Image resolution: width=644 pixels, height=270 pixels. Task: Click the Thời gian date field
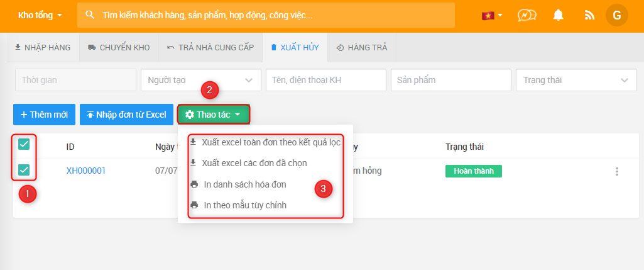(75, 80)
